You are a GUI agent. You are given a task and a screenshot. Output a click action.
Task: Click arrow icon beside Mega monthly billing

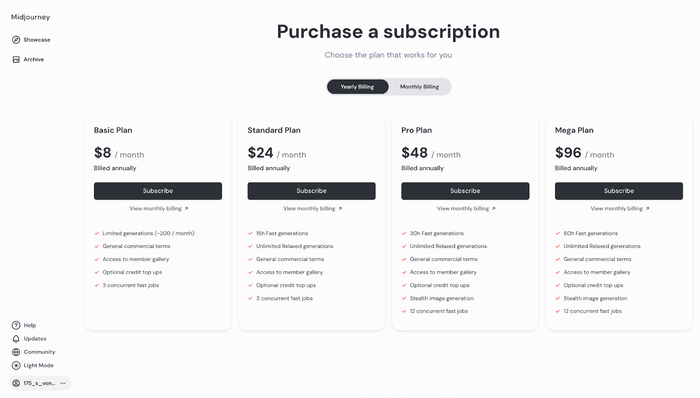click(647, 208)
